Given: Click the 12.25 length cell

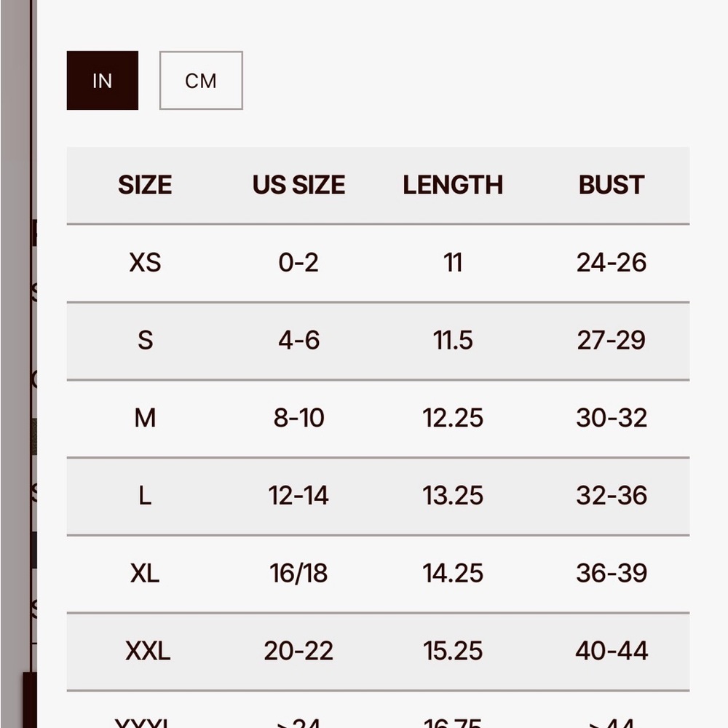Looking at the screenshot, I should coord(453,417).
